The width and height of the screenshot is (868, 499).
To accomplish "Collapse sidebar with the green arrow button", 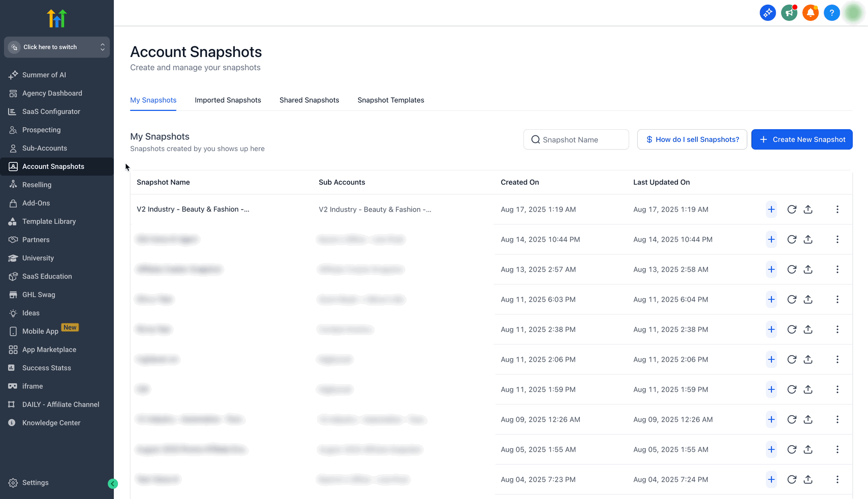I will 113,484.
